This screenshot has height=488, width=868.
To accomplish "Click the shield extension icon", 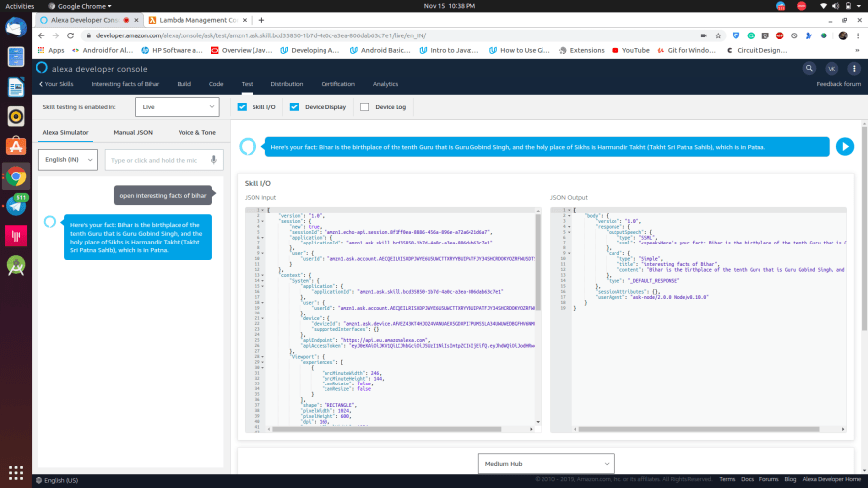I will coord(736,35).
